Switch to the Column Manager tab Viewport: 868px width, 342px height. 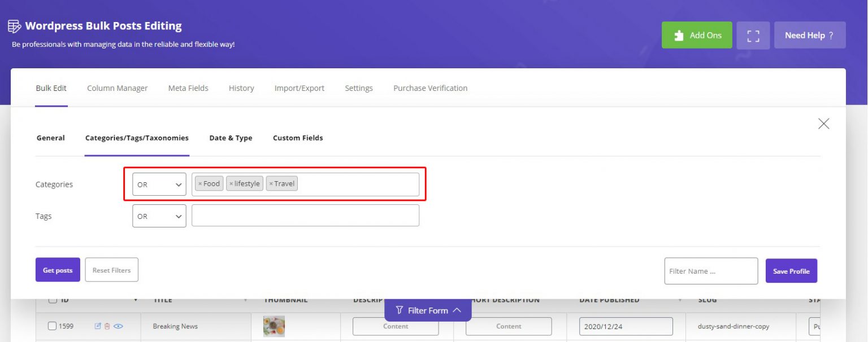coord(117,88)
